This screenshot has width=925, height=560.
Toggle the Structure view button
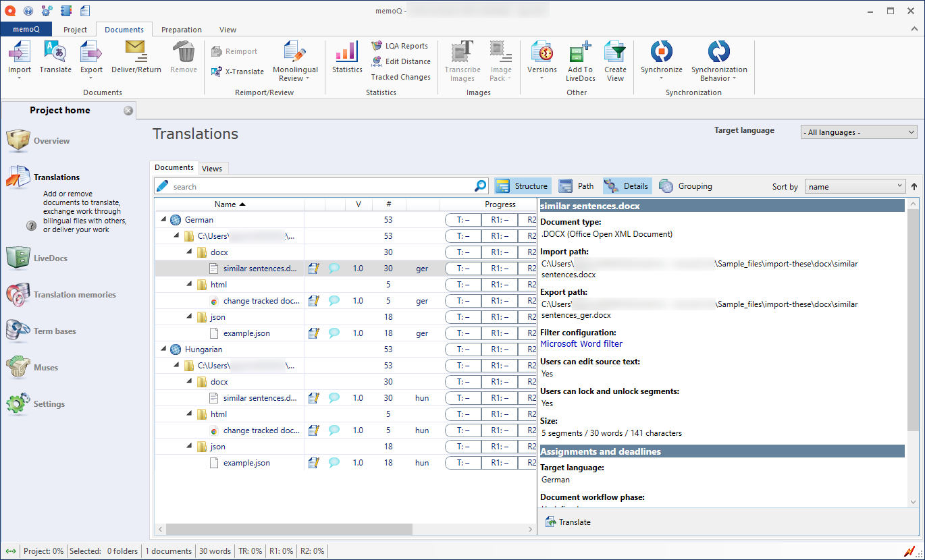pyautogui.click(x=523, y=186)
